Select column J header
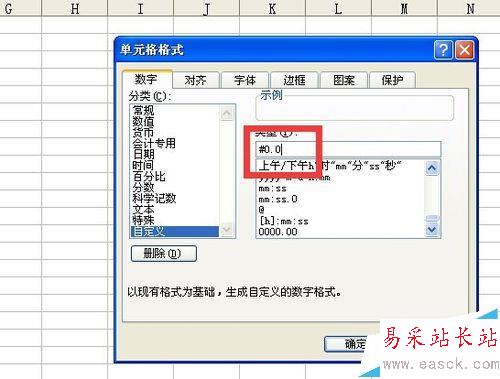This screenshot has height=379, width=500. 206,8
